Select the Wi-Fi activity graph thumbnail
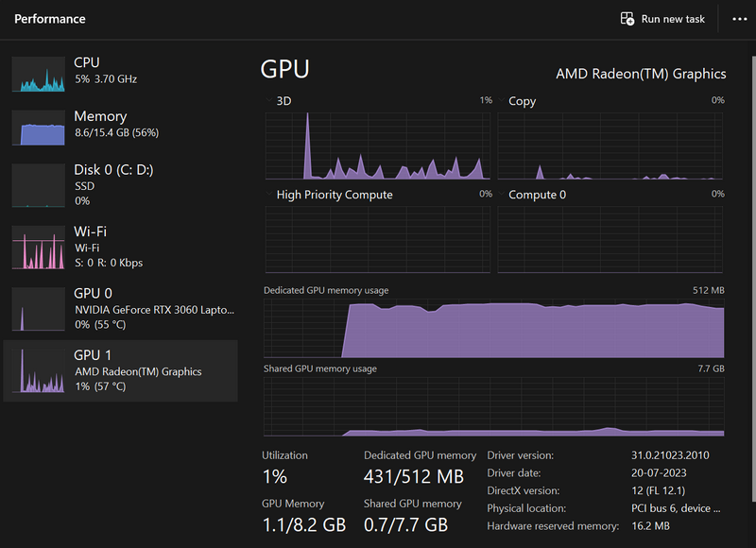Screen dimensions: 756x548 click(38, 248)
